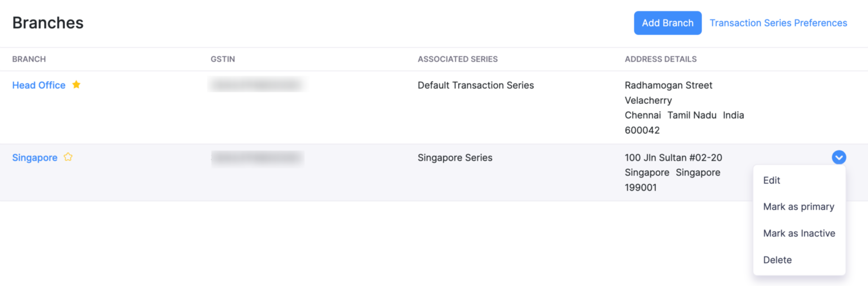Click the filled star beside Head Office
The height and width of the screenshot is (286, 868).
point(76,85)
